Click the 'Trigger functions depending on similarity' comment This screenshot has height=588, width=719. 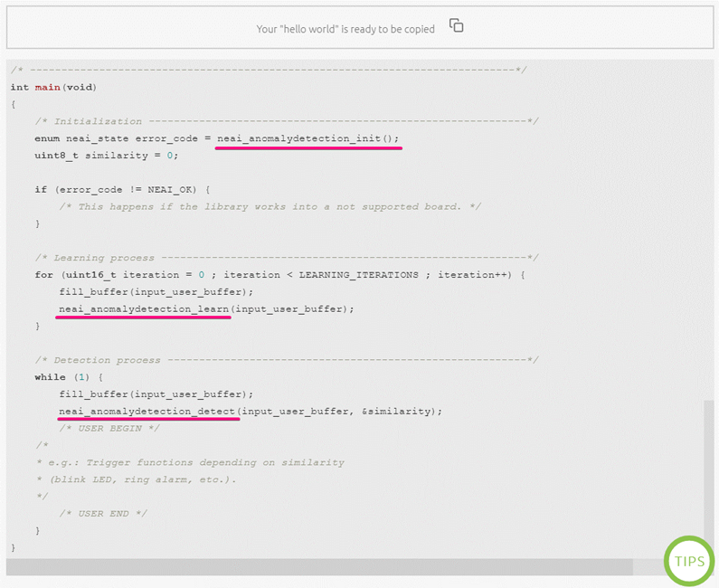tap(190, 463)
